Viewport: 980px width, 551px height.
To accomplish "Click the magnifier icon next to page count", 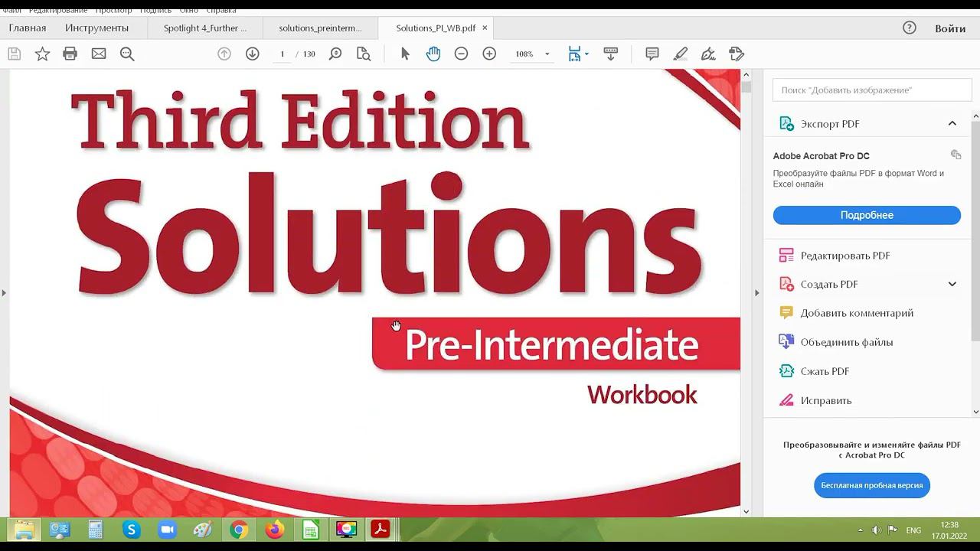I will pyautogui.click(x=335, y=54).
